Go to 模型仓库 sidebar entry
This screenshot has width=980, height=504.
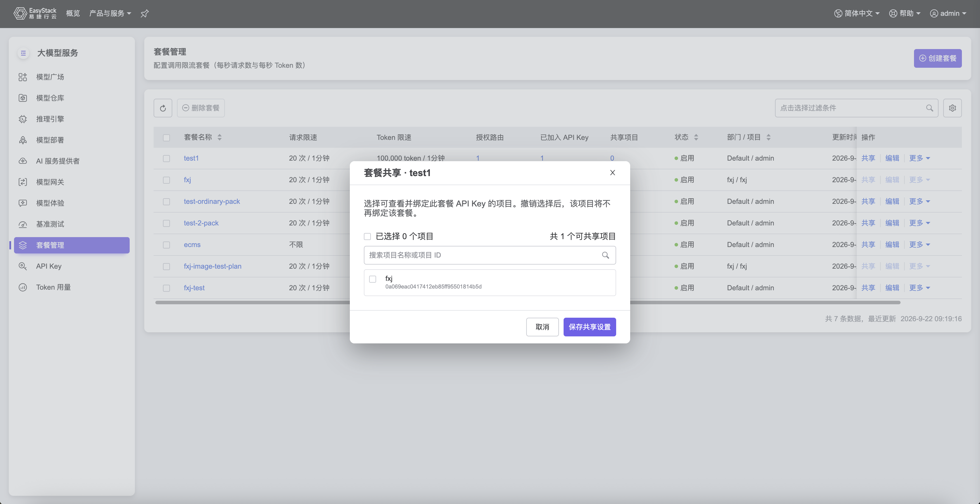[72, 98]
